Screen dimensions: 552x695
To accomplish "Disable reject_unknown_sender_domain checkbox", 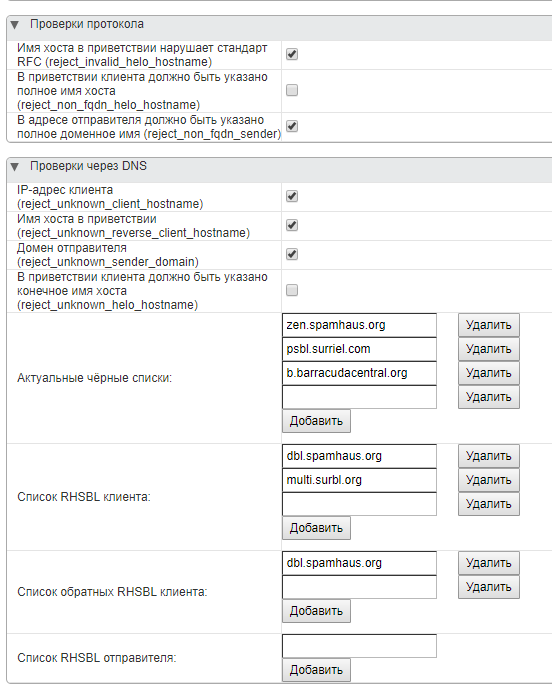I will pos(292,254).
